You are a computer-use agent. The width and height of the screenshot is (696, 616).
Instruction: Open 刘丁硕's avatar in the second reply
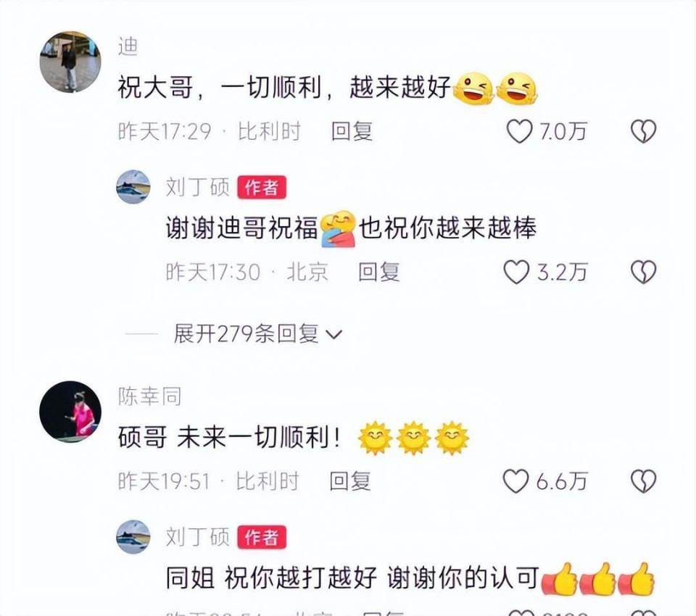pyautogui.click(x=133, y=537)
